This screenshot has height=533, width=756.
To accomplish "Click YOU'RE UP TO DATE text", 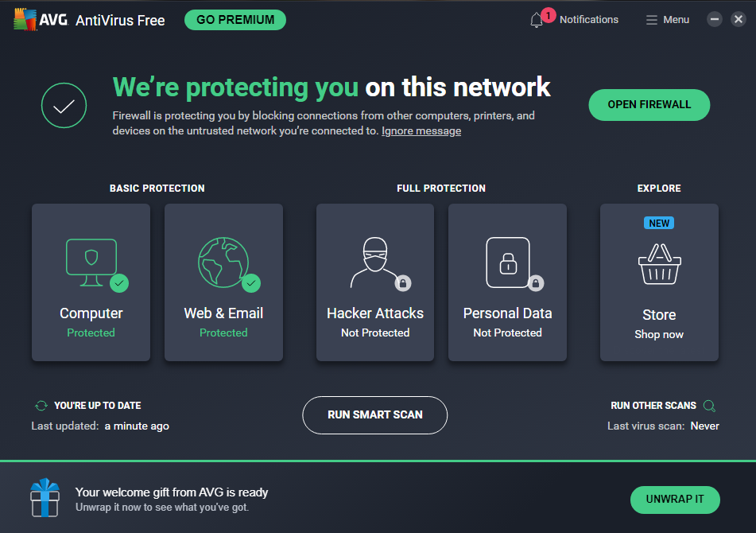I will 98,406.
